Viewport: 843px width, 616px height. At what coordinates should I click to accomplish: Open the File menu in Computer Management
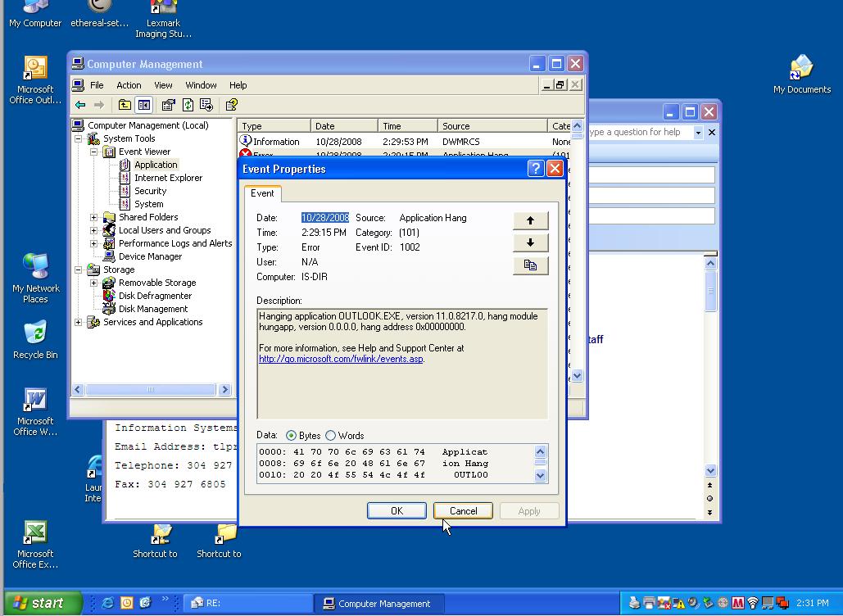click(97, 85)
